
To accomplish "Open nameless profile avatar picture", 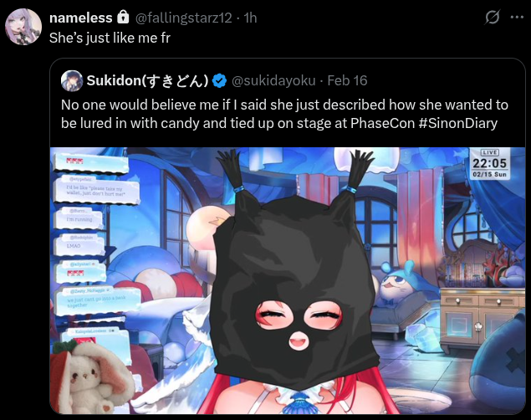I will [23, 27].
